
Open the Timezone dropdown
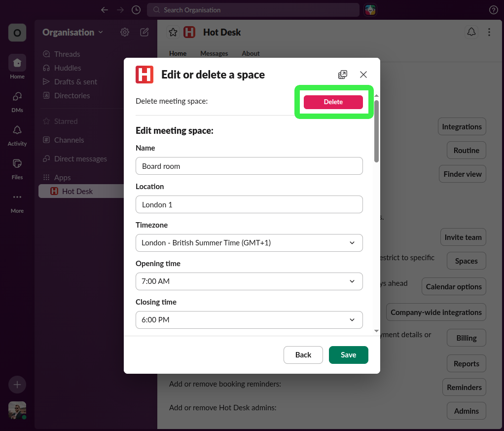pyautogui.click(x=249, y=243)
